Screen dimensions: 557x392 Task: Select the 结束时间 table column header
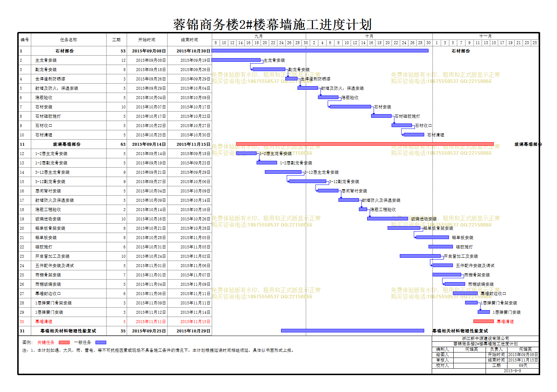[189, 40]
